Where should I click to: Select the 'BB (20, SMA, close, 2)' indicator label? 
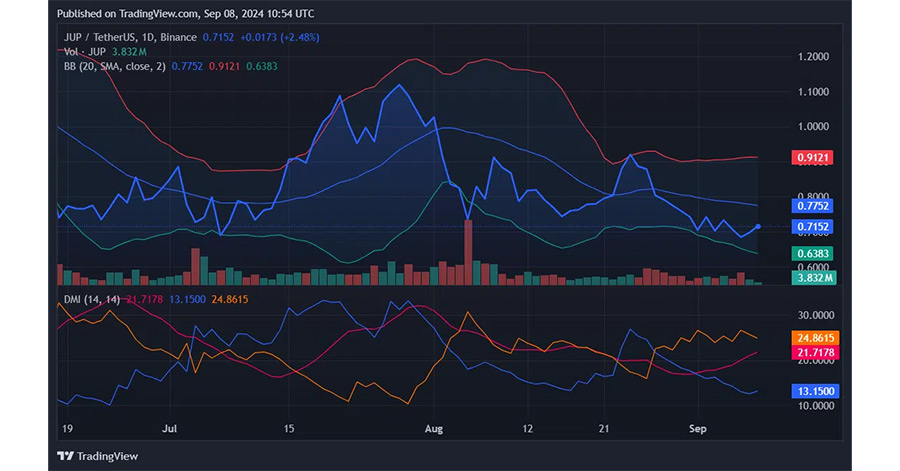click(x=115, y=66)
